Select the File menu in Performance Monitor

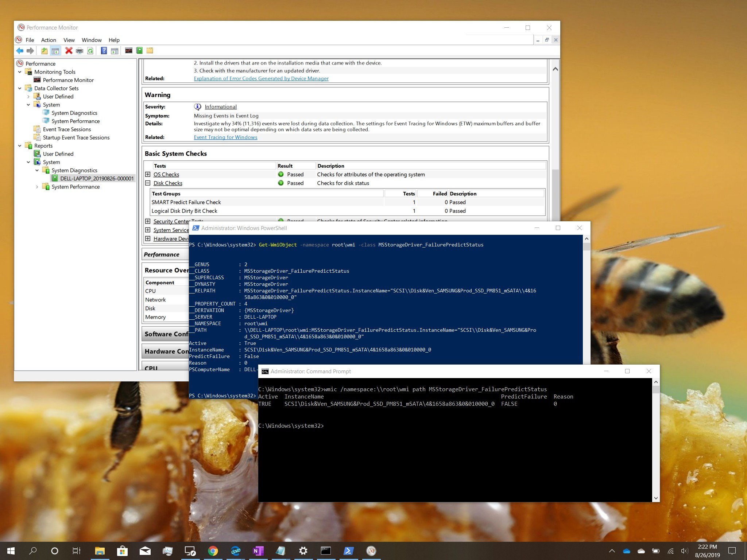[30, 40]
